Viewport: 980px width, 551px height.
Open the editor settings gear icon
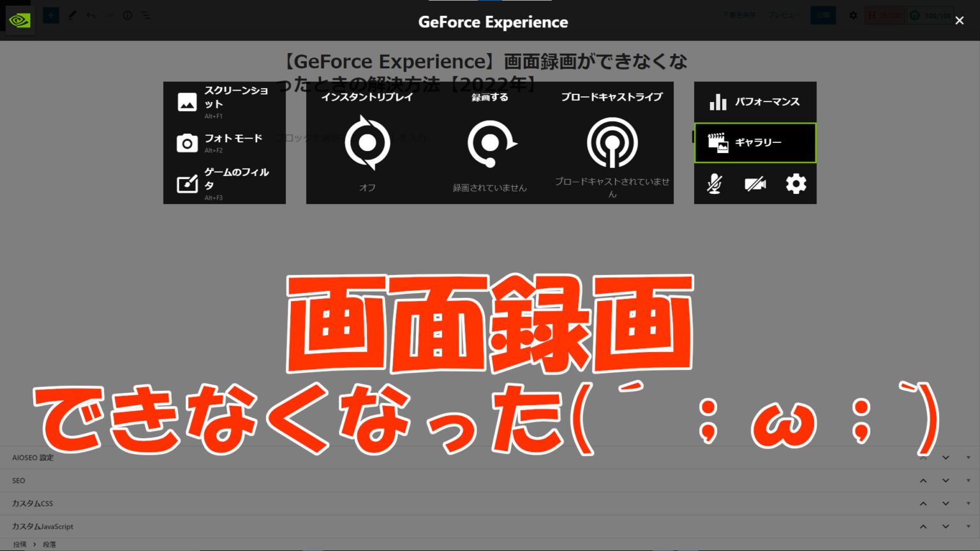point(853,15)
